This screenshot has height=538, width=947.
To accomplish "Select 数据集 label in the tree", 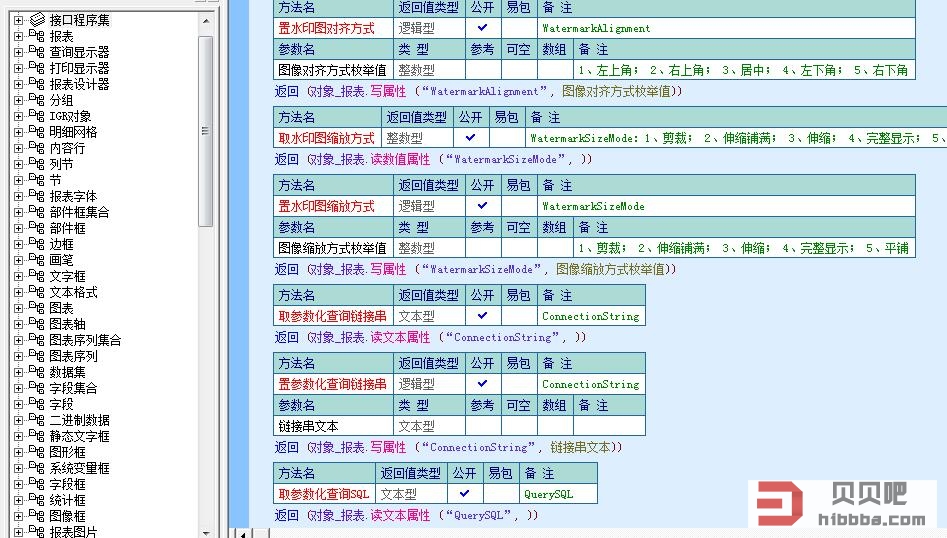I will 67,372.
